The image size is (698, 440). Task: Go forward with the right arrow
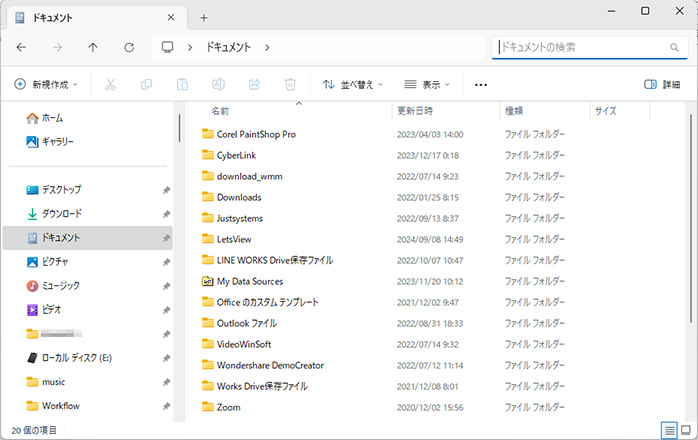point(57,47)
